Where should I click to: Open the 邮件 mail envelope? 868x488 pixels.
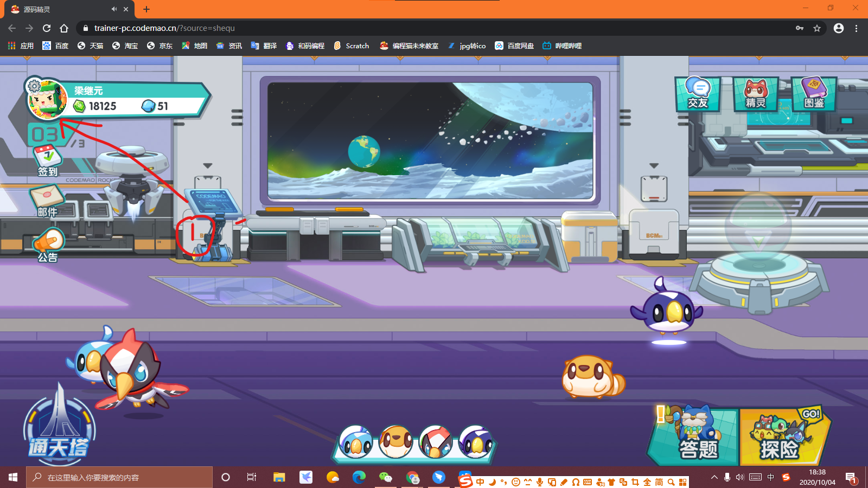tap(47, 201)
